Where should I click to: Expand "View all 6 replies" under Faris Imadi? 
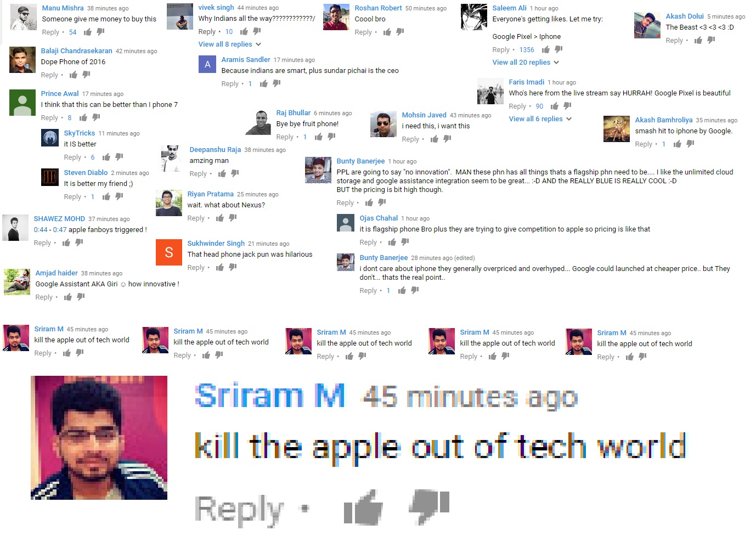(x=540, y=119)
